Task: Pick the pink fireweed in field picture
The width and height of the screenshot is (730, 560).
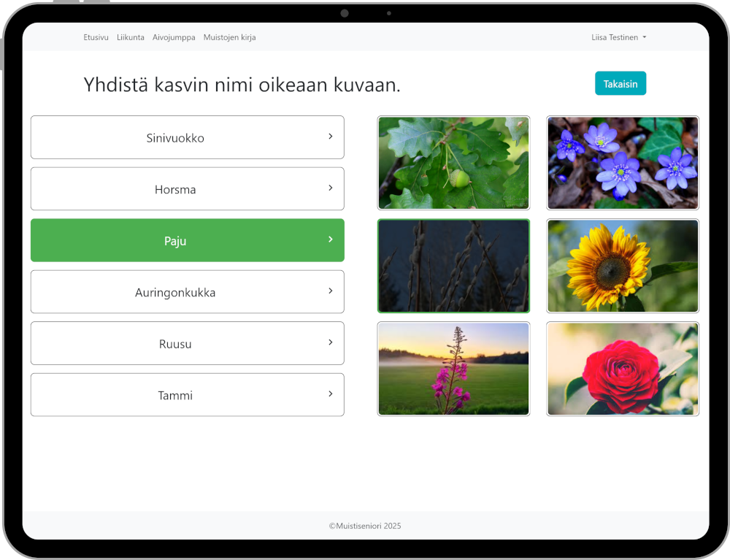Action: (x=453, y=369)
